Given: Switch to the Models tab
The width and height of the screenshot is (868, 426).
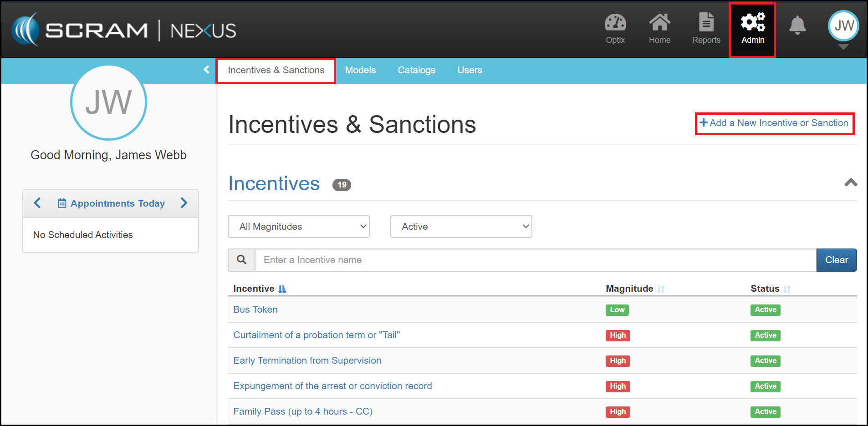Looking at the screenshot, I should 360,70.
